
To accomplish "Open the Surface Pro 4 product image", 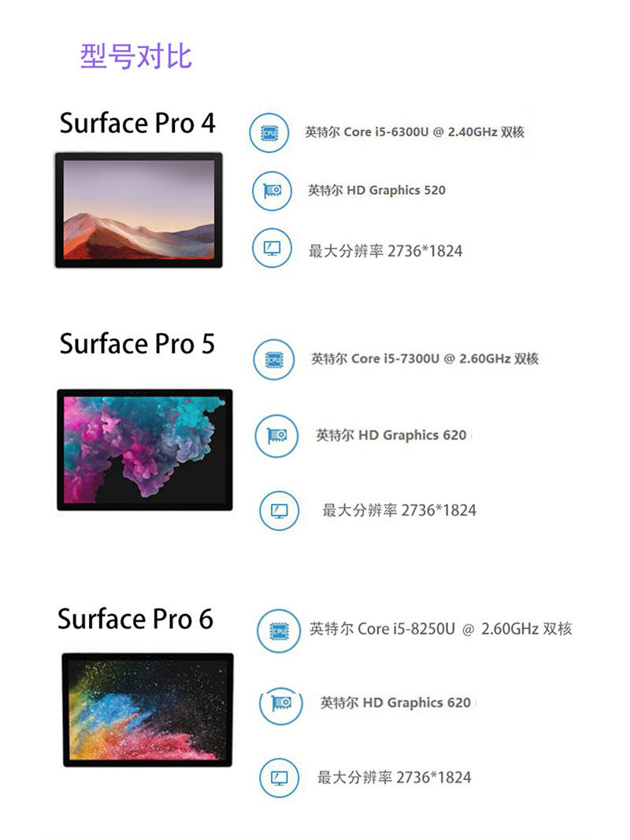I will pos(139,209).
